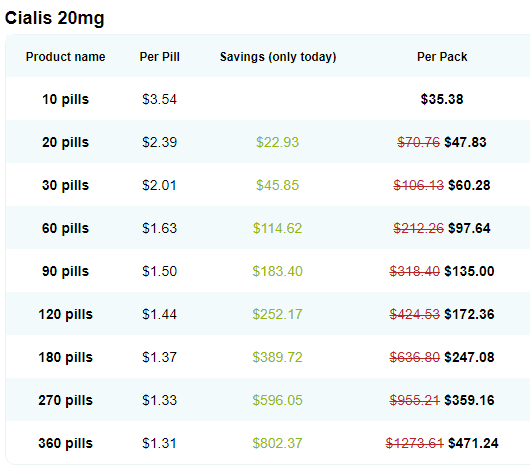Select the 10 pills row name
The width and height of the screenshot is (530, 467).
click(65, 99)
